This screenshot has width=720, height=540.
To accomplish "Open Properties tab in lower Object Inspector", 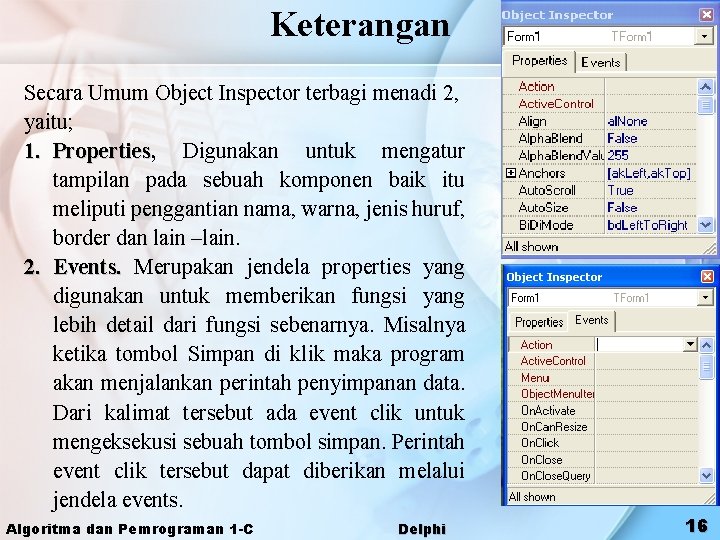I will [x=539, y=322].
